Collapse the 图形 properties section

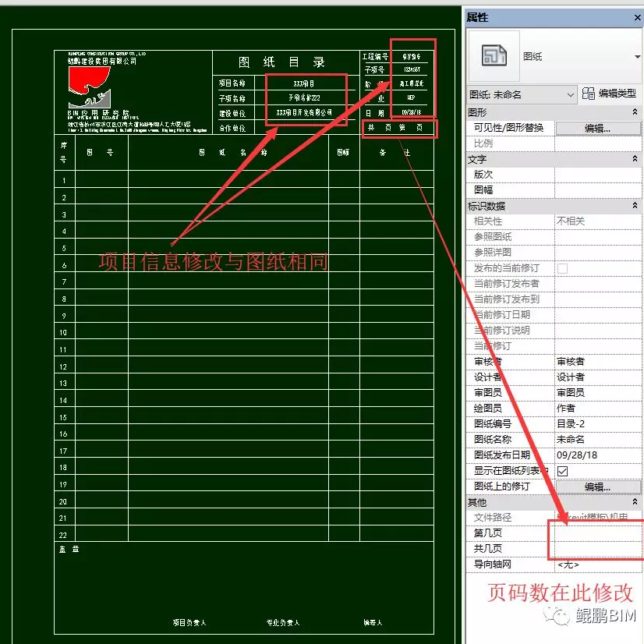point(635,112)
